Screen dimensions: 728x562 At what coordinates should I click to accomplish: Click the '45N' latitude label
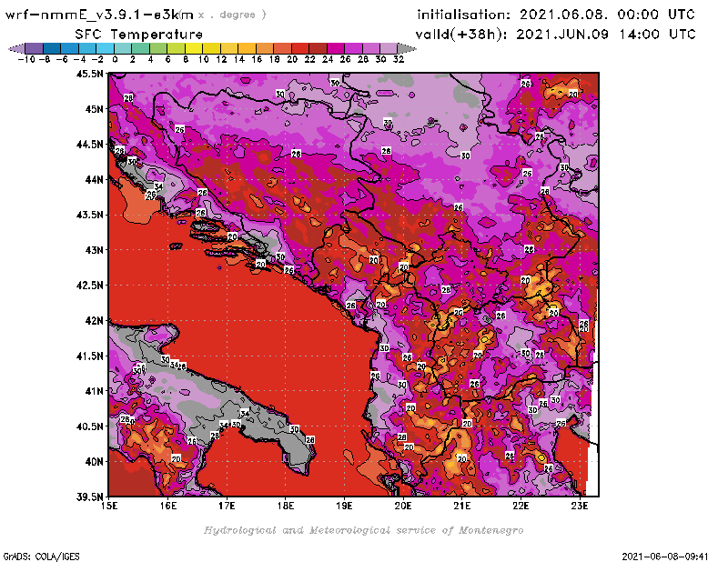click(95, 109)
